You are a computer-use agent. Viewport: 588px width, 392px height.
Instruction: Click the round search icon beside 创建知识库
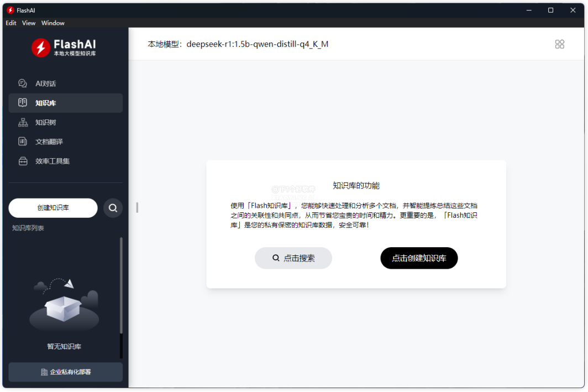click(113, 208)
